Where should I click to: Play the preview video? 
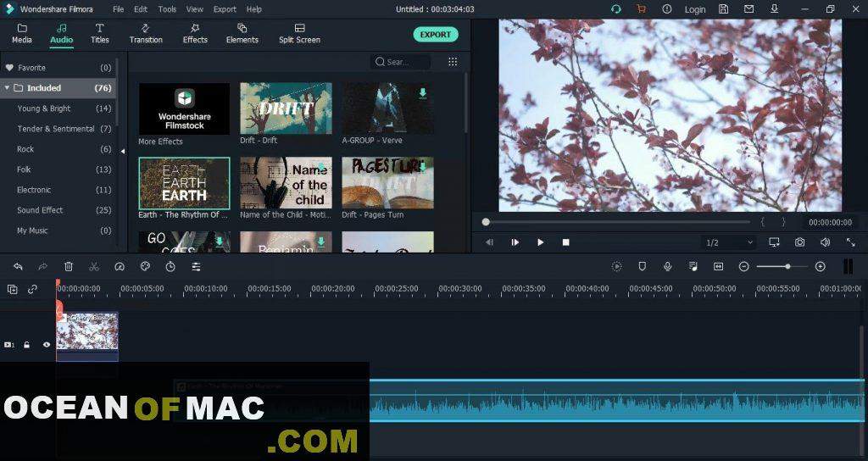(540, 242)
